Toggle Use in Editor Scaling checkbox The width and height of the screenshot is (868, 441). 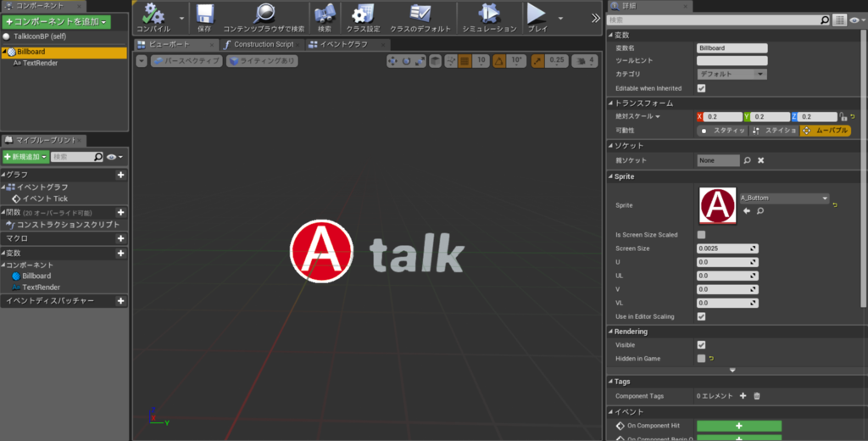coord(701,316)
